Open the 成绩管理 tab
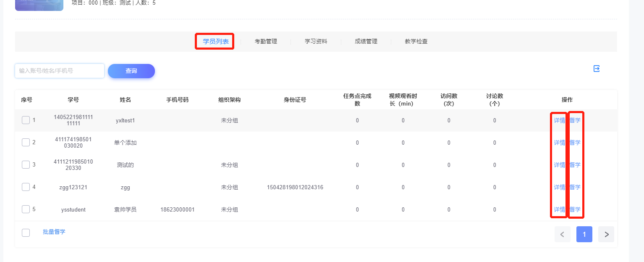This screenshot has height=262, width=644. (x=366, y=42)
